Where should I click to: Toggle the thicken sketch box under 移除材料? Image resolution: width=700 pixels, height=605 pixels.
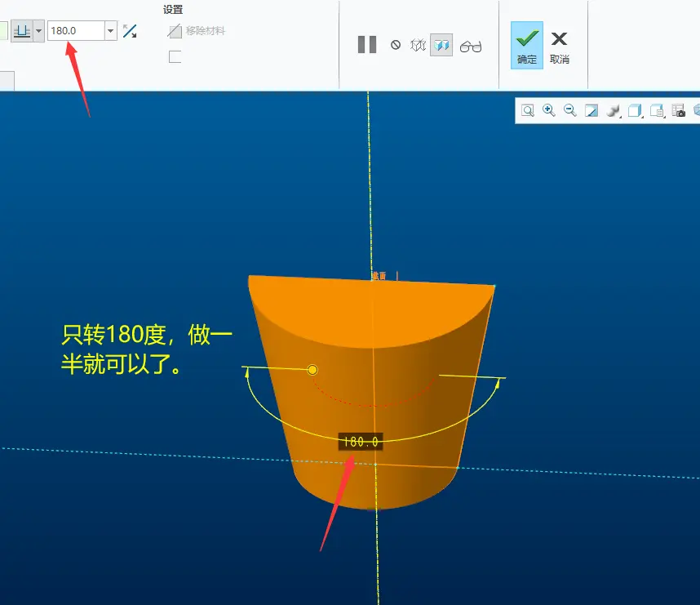tap(175, 57)
